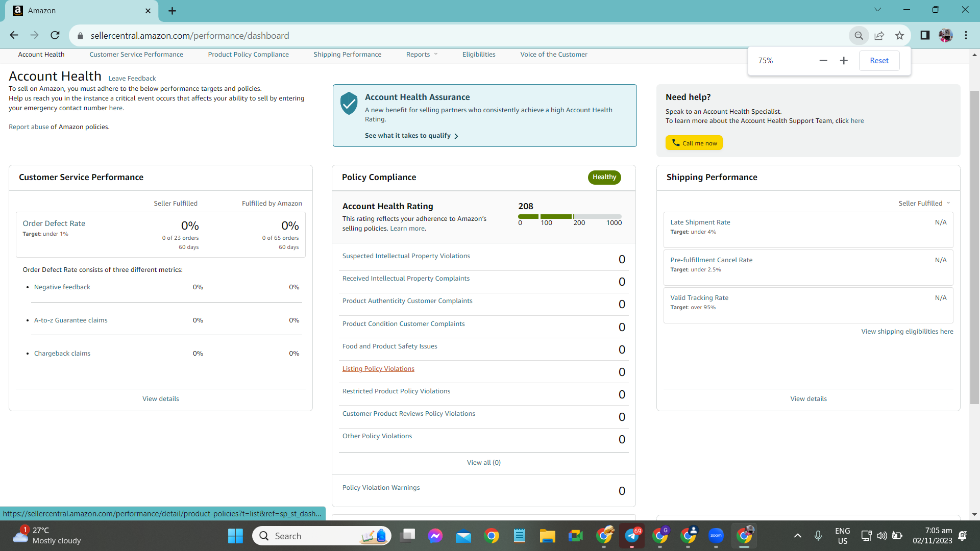The height and width of the screenshot is (551, 980).
Task: Open the Pre-fulfillment Cancel Rate metric
Action: pos(712,260)
